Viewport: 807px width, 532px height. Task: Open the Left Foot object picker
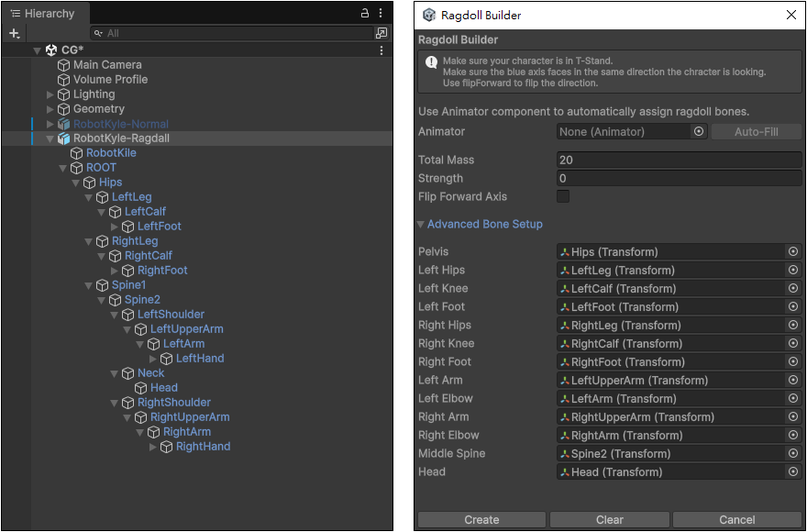[x=793, y=307]
